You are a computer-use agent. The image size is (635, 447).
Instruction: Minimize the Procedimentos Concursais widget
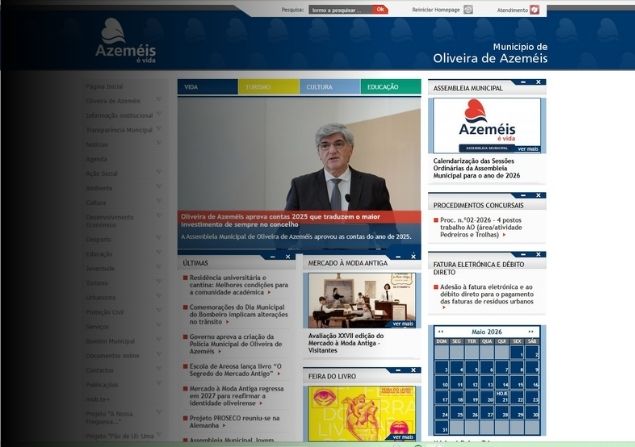point(523,195)
